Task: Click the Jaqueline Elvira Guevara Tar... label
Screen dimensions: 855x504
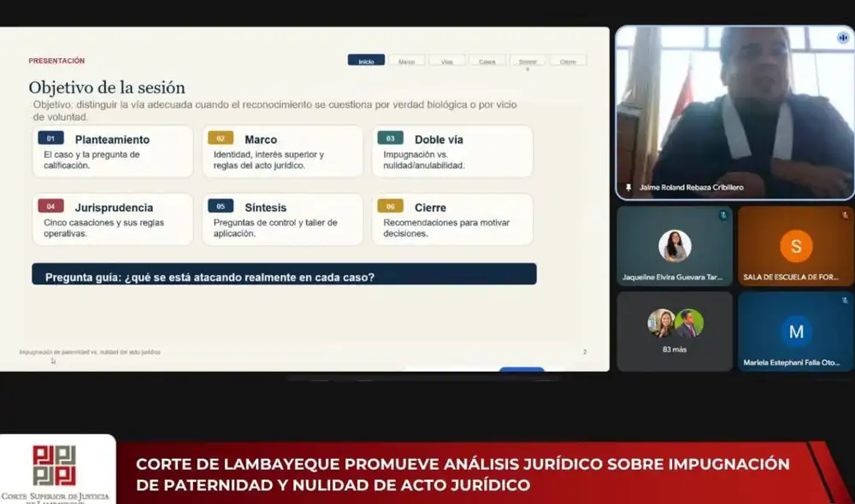Action: pos(672,277)
